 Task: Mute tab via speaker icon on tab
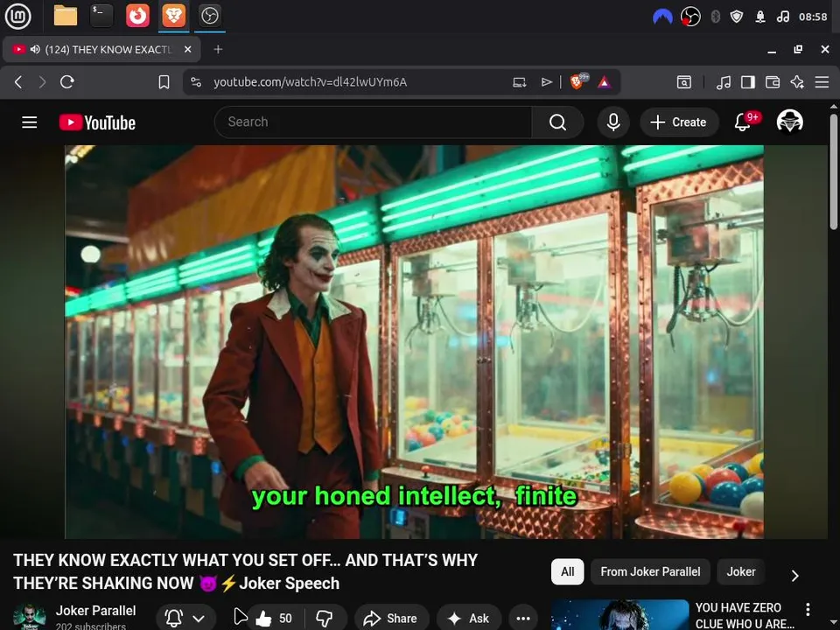[35, 49]
